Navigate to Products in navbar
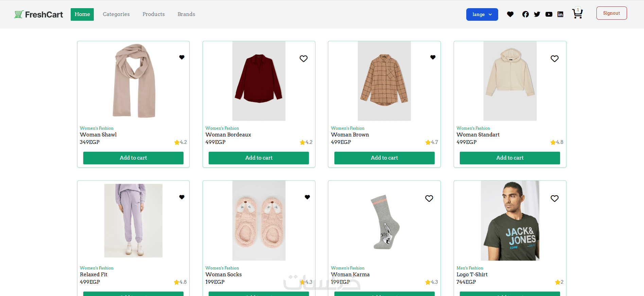The image size is (644, 296). (x=154, y=14)
